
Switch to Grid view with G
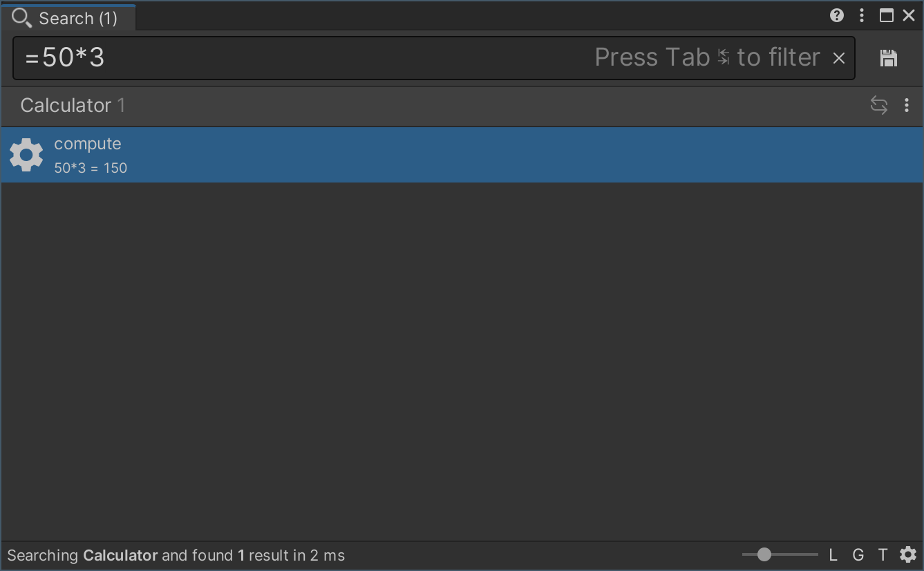pos(858,554)
